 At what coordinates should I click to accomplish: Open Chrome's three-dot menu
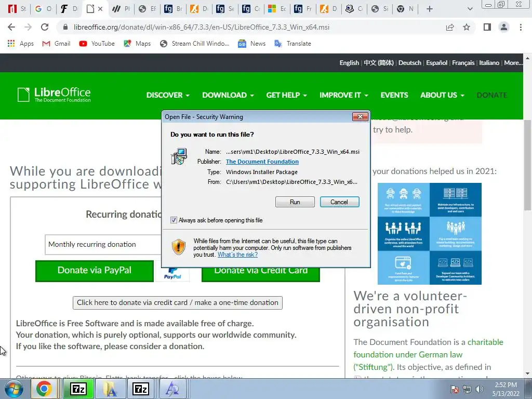[521, 27]
